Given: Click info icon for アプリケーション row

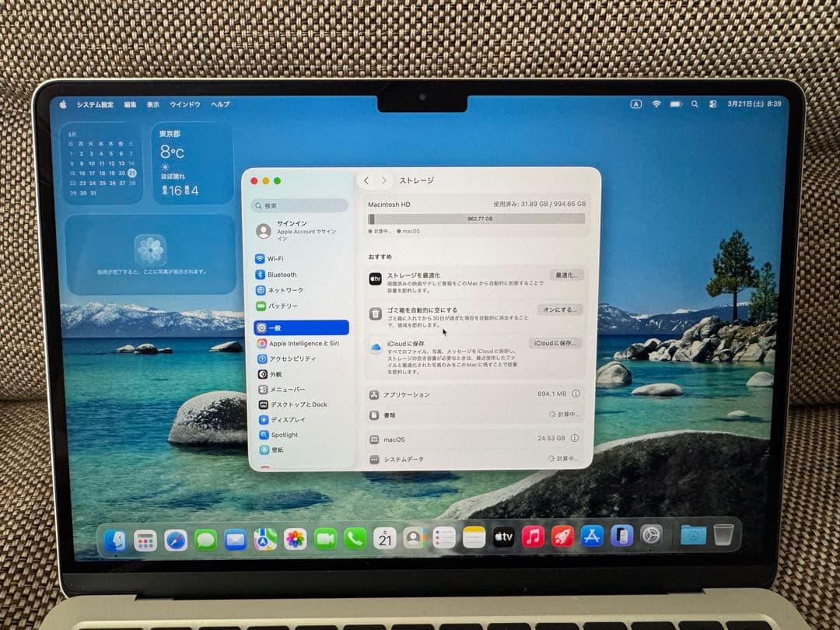Looking at the screenshot, I should [x=576, y=394].
